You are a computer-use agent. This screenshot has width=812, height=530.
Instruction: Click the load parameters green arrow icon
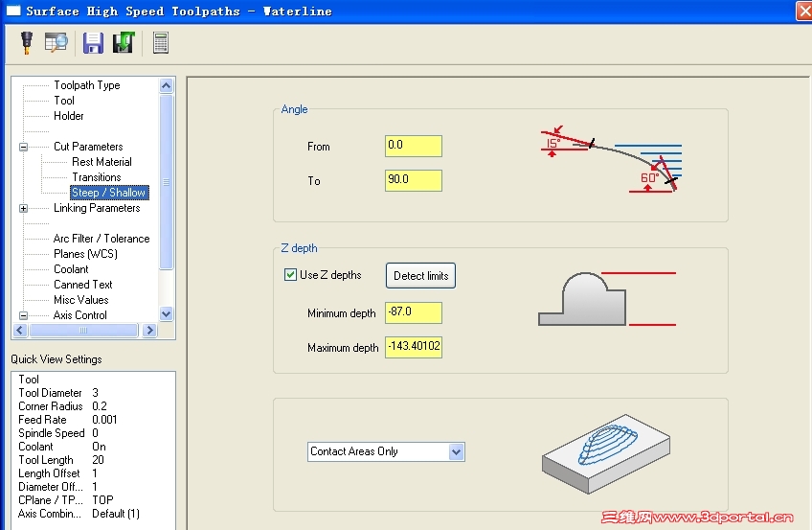[x=124, y=42]
